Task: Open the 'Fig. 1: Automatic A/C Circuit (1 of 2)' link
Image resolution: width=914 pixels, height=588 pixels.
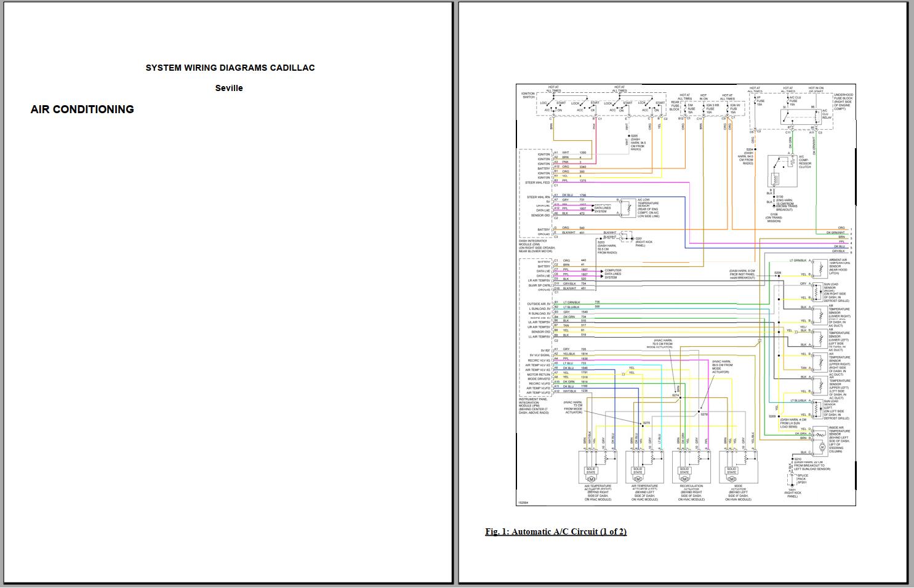Action: tap(556, 531)
